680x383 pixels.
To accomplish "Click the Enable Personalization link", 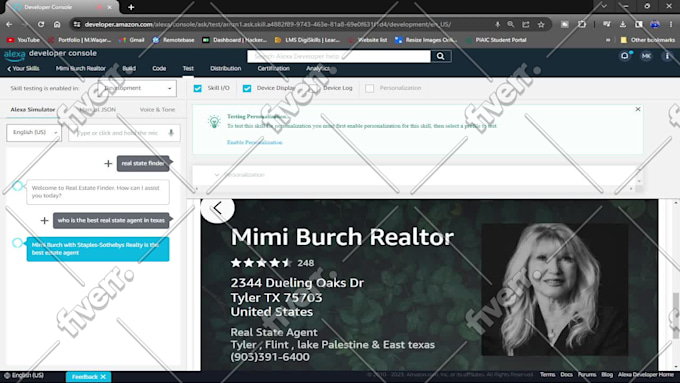I will [x=255, y=142].
